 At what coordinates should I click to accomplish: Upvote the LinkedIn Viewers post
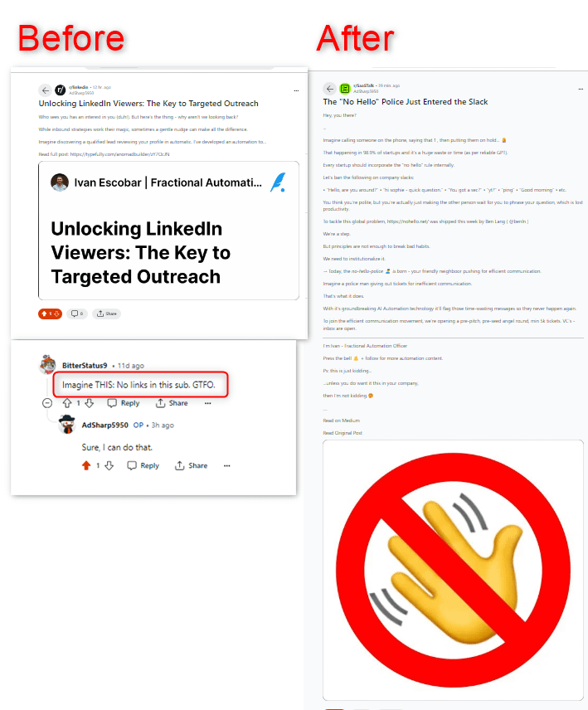44,314
